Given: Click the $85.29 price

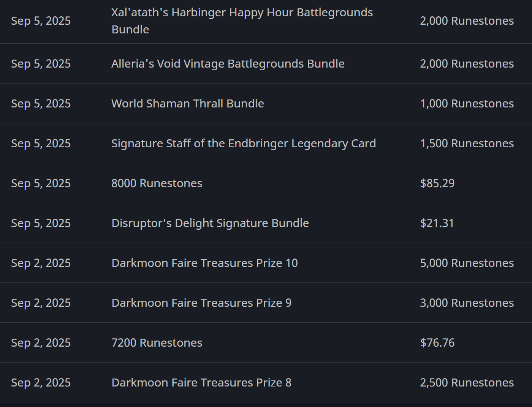Looking at the screenshot, I should click(x=437, y=183).
